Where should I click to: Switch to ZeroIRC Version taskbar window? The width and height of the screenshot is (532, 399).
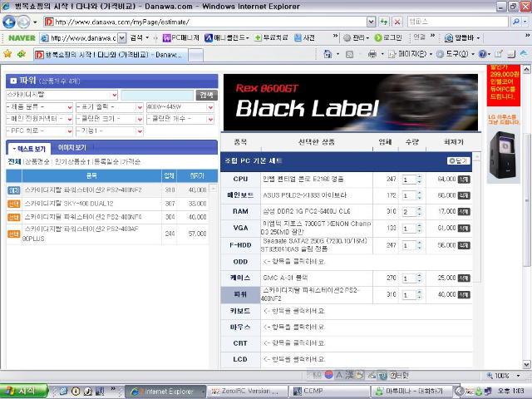(x=248, y=392)
